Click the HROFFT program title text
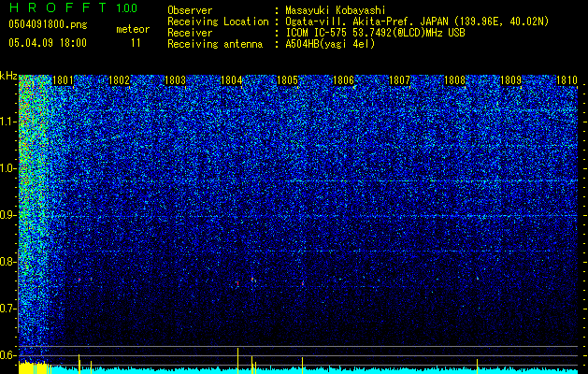This screenshot has width=588, height=374. click(x=58, y=7)
